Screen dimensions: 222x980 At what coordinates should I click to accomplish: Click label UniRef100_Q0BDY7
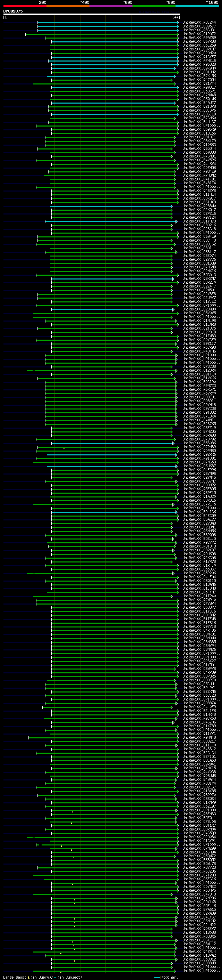coord(199,608)
